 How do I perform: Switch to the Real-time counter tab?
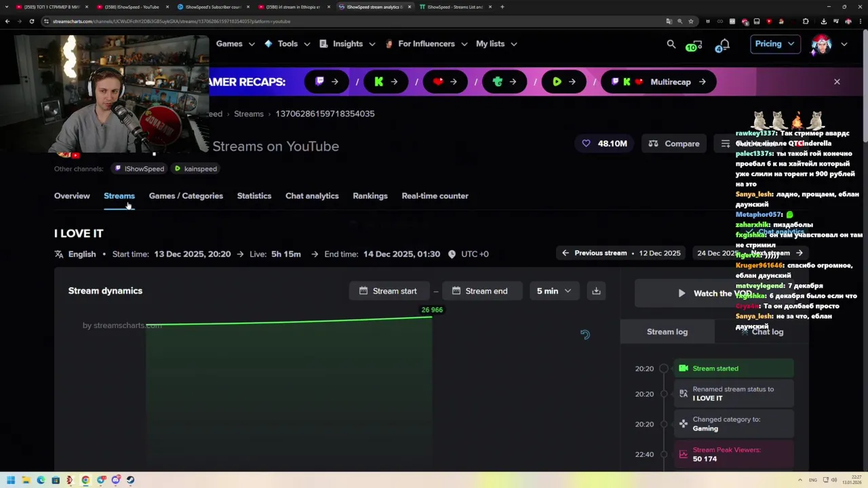coord(435,196)
